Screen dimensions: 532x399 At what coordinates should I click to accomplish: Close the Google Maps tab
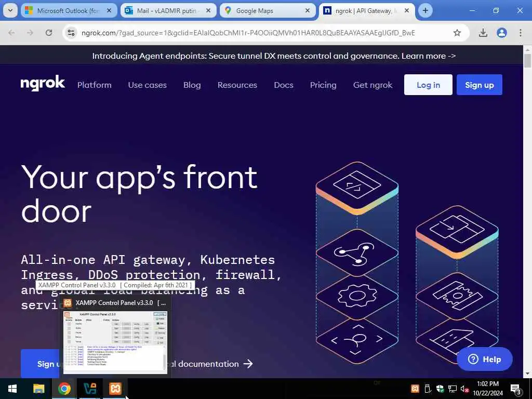coord(308,10)
